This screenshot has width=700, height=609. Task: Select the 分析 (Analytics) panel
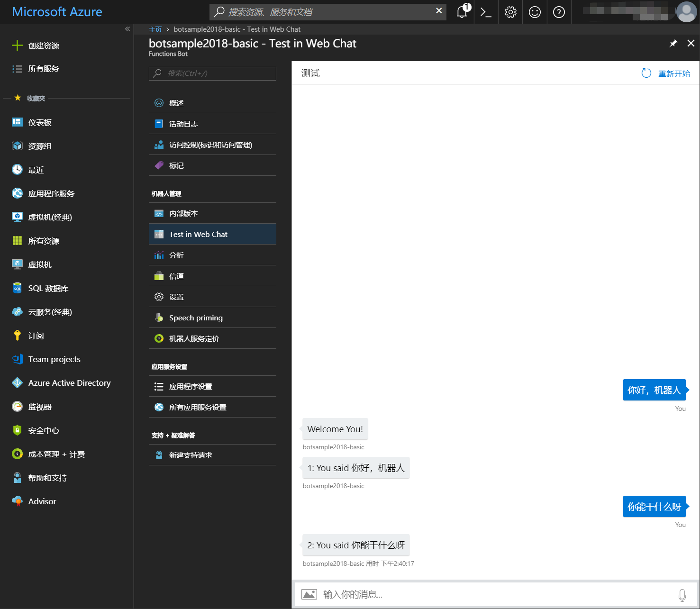176,255
